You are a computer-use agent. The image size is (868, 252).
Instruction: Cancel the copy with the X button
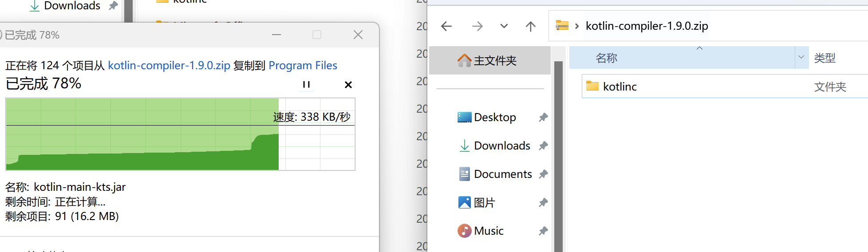click(348, 84)
